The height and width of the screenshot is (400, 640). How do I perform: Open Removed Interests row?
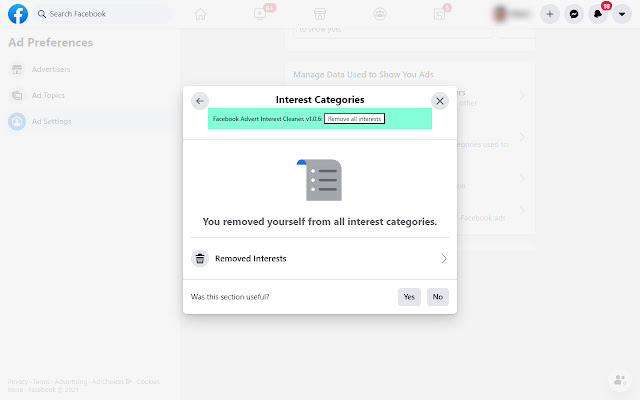click(320, 258)
